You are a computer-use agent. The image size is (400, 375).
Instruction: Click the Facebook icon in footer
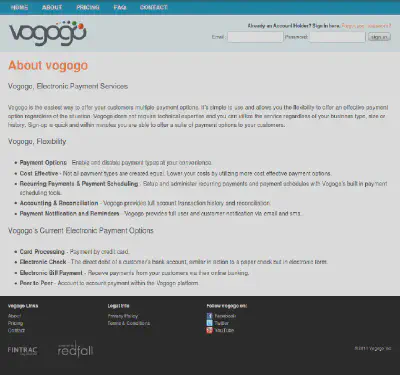(209, 316)
